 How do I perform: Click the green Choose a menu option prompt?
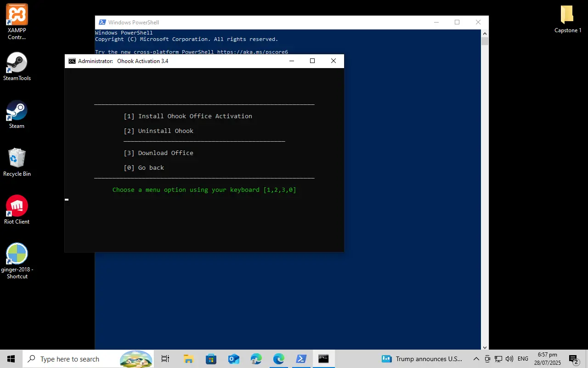pos(204,190)
